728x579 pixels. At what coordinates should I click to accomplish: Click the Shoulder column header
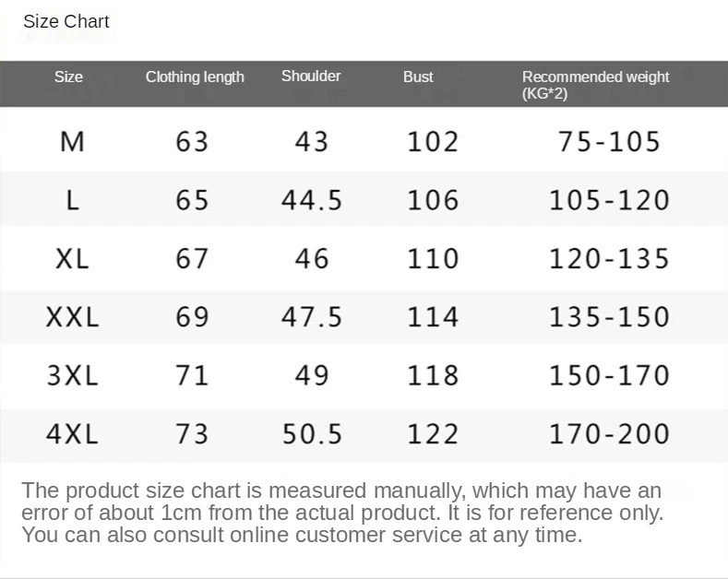point(311,77)
